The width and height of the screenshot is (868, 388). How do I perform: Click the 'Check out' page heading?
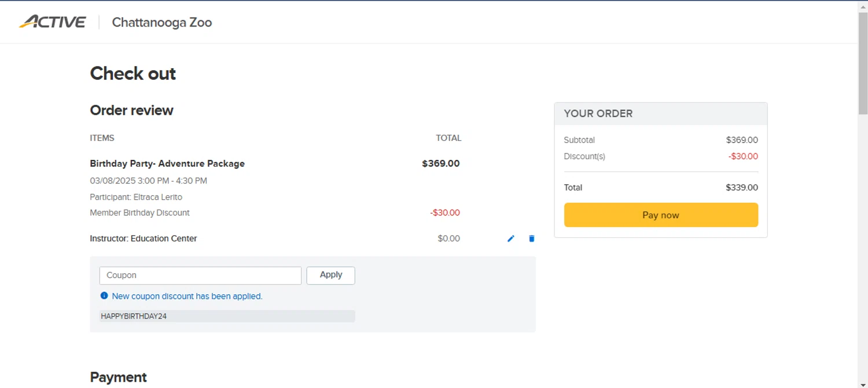point(133,74)
